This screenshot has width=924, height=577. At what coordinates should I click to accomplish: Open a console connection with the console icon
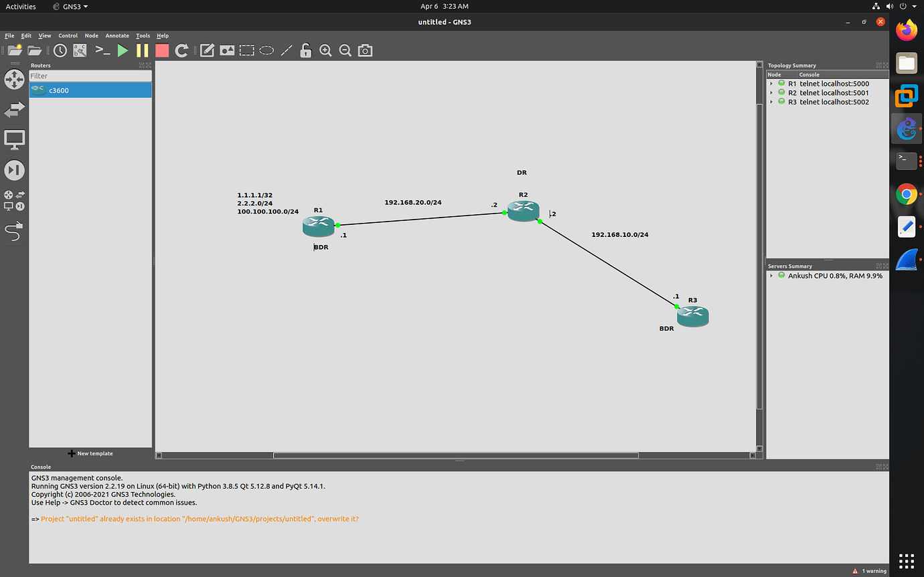[102, 50]
